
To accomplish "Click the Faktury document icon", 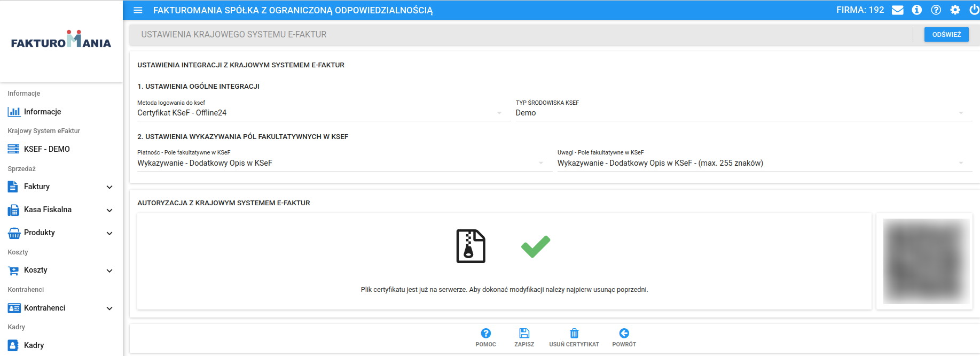I will [13, 187].
